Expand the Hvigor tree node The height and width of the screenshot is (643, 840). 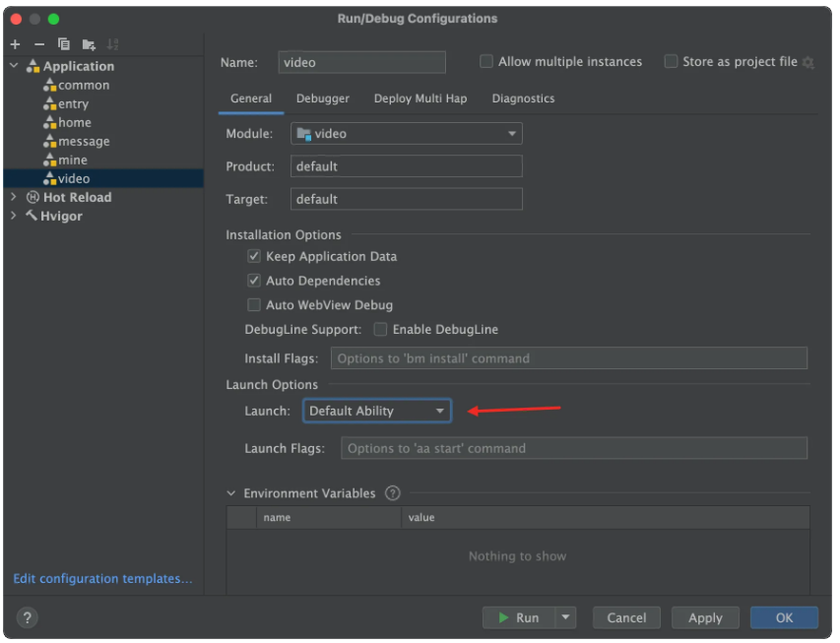[x=14, y=216]
